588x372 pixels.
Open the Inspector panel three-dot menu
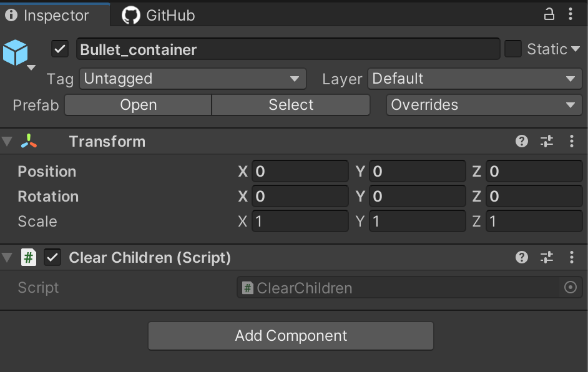point(571,14)
